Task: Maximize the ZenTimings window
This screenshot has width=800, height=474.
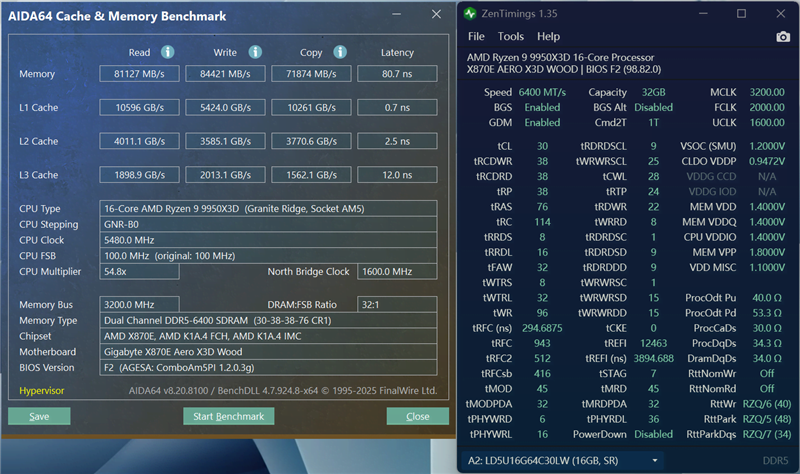Action: 741,14
